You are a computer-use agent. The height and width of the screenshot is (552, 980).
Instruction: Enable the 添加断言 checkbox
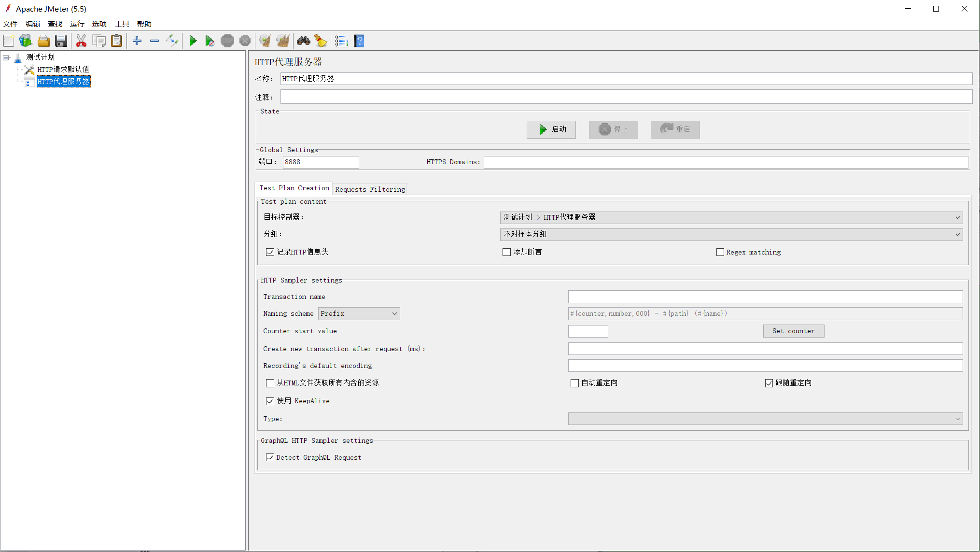pos(506,252)
